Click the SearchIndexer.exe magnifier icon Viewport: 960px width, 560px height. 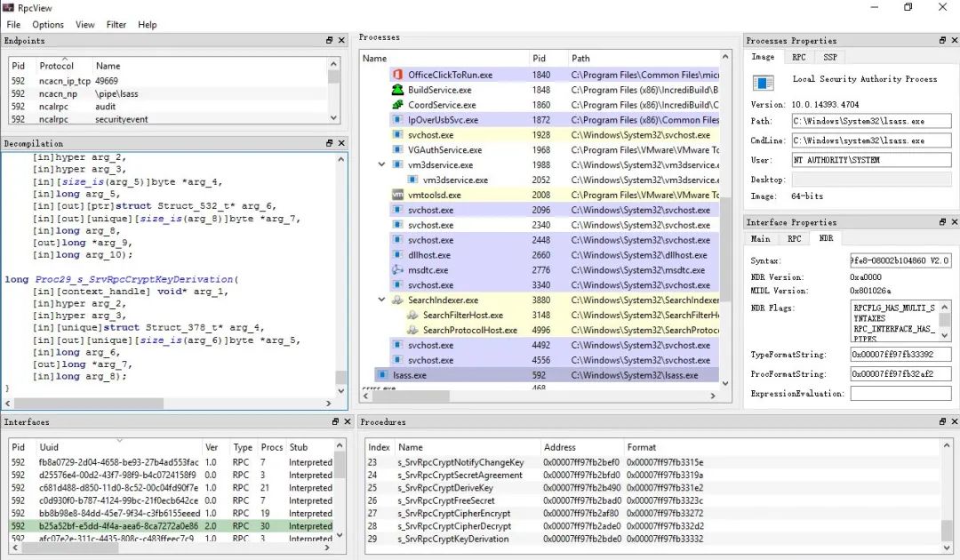pyautogui.click(x=397, y=300)
